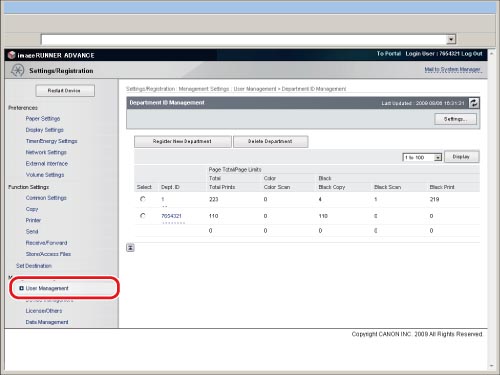This screenshot has height=375, width=500.
Task: Click the expand icon beside User Management
Action: 21,288
